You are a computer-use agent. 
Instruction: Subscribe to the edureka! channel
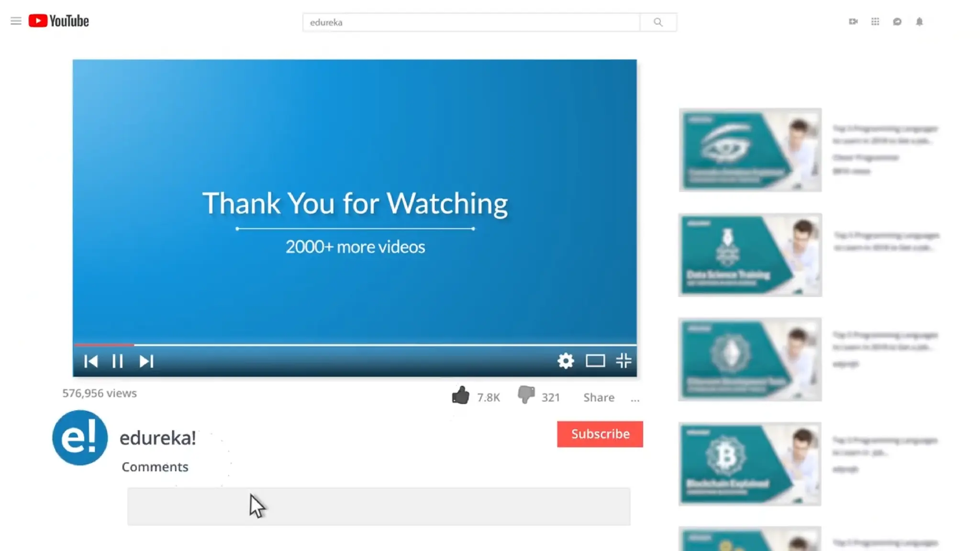(600, 434)
